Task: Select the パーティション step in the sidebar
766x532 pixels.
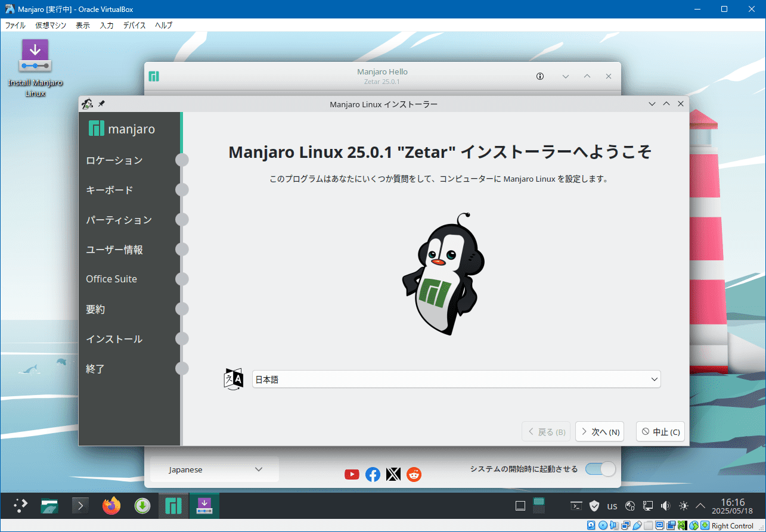Action: click(119, 220)
